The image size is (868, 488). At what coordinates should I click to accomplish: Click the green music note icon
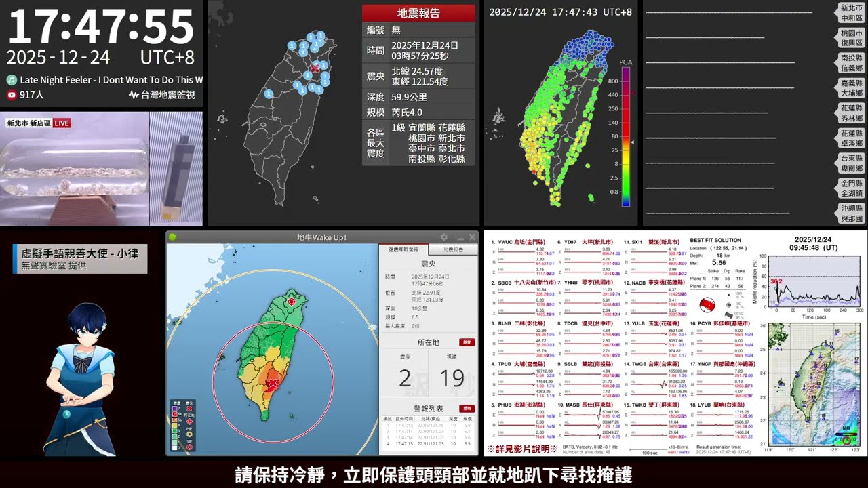12,80
